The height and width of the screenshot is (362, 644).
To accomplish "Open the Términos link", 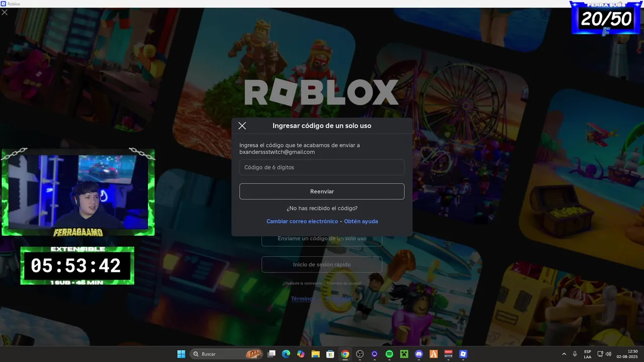I will click(x=302, y=299).
